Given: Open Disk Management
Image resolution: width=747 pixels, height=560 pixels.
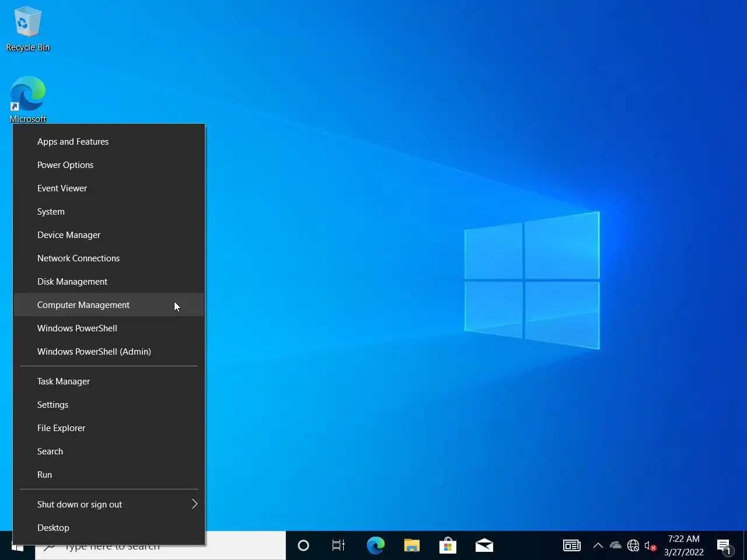Looking at the screenshot, I should coord(109,282).
